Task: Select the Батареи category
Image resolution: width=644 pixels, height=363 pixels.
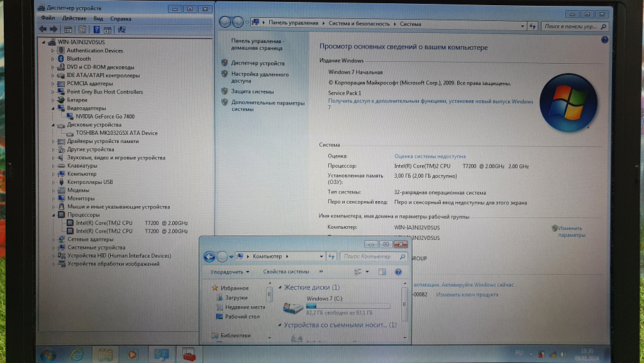Action: pos(77,100)
